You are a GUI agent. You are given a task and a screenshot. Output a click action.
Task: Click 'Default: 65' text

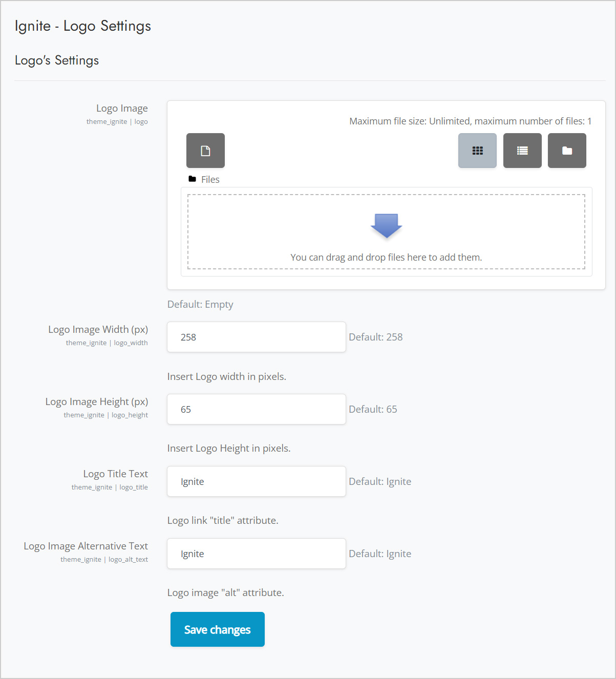373,409
